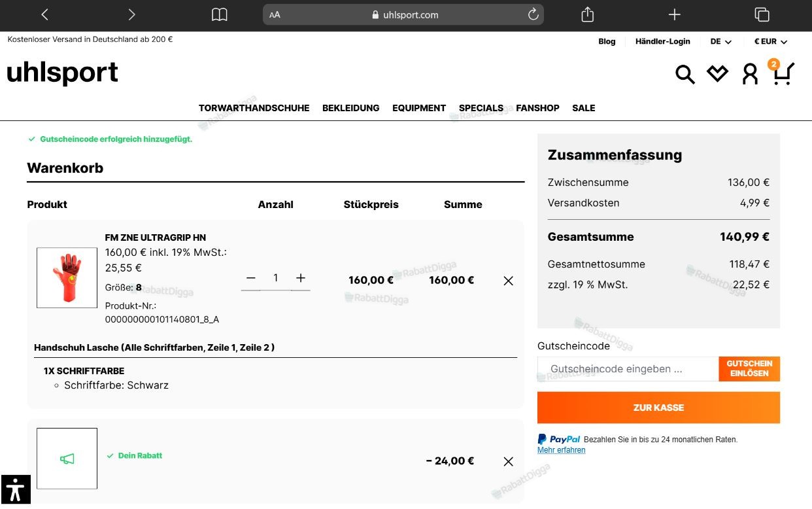Click the PayPal logo
812x509 pixels.
tap(558, 439)
